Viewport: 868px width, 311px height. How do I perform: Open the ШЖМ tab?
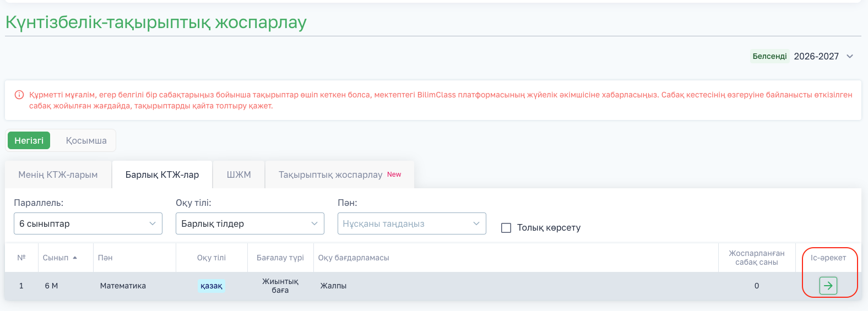(x=238, y=174)
